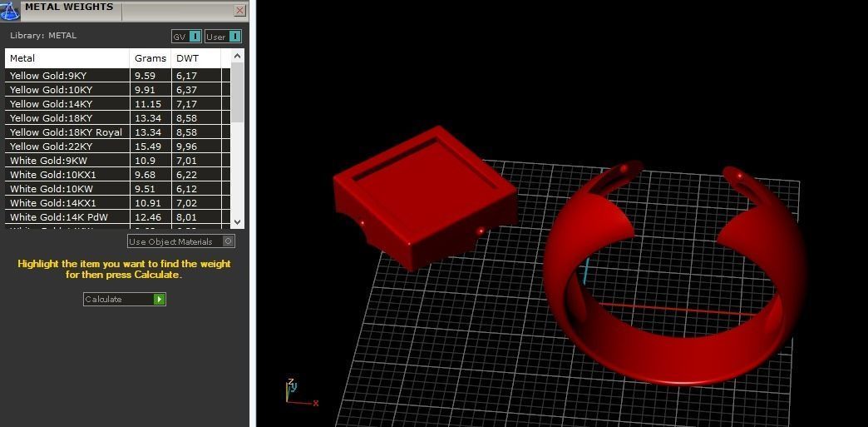This screenshot has width=868, height=427.
Task: Sort by the Metal column header
Action: tap(67, 58)
